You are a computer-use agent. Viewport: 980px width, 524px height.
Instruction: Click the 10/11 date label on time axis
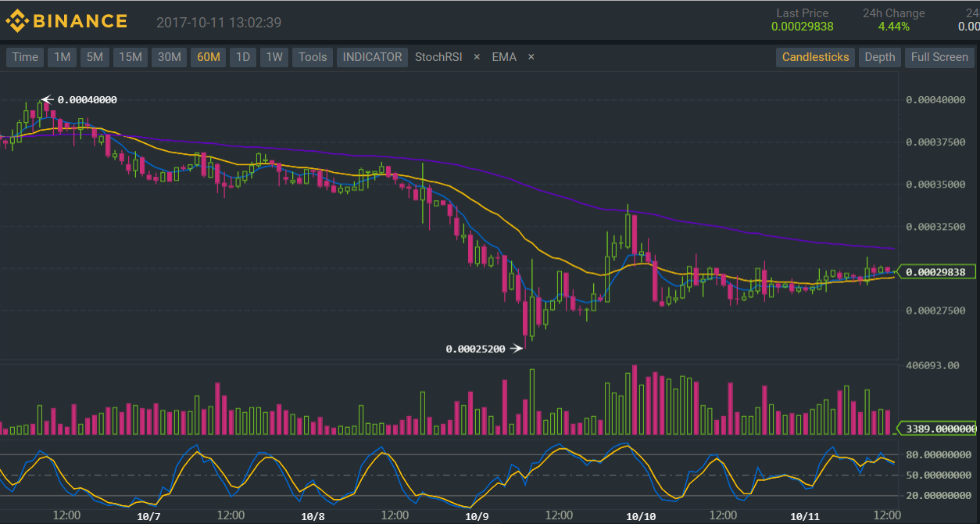805,516
